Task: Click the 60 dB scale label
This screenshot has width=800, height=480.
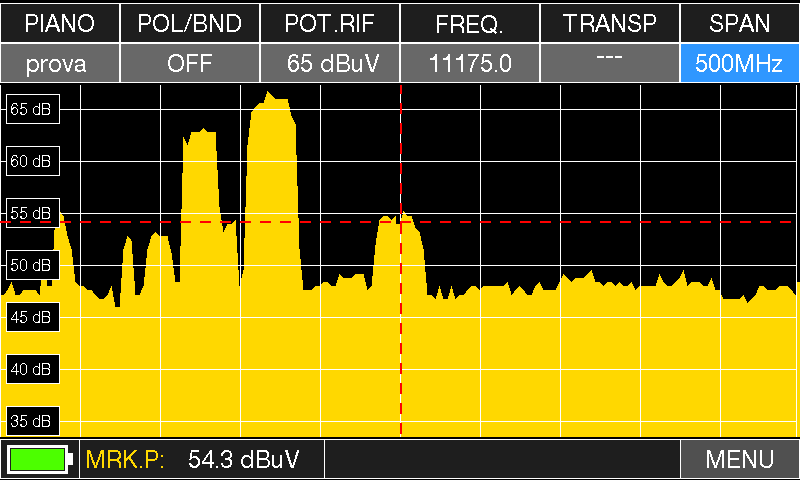Action: (x=33, y=161)
